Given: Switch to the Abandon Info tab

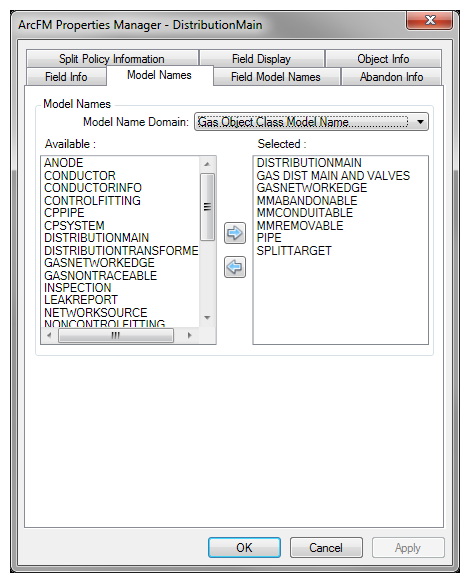Looking at the screenshot, I should (x=391, y=77).
